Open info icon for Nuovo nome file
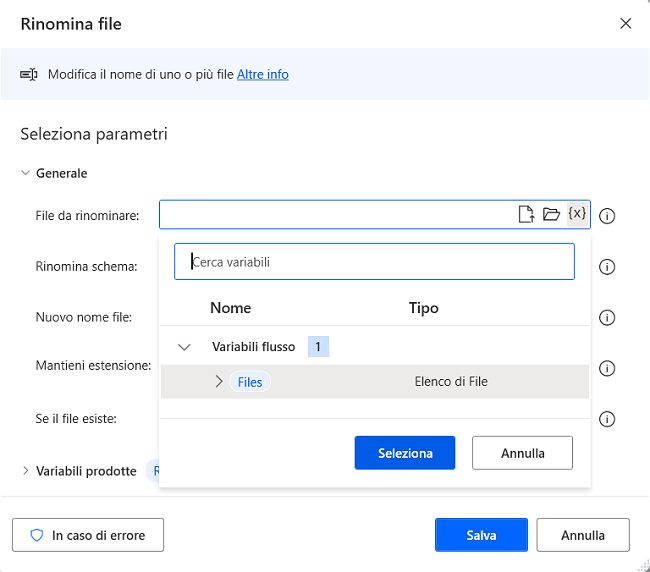Image resolution: width=650 pixels, height=572 pixels. (x=607, y=318)
